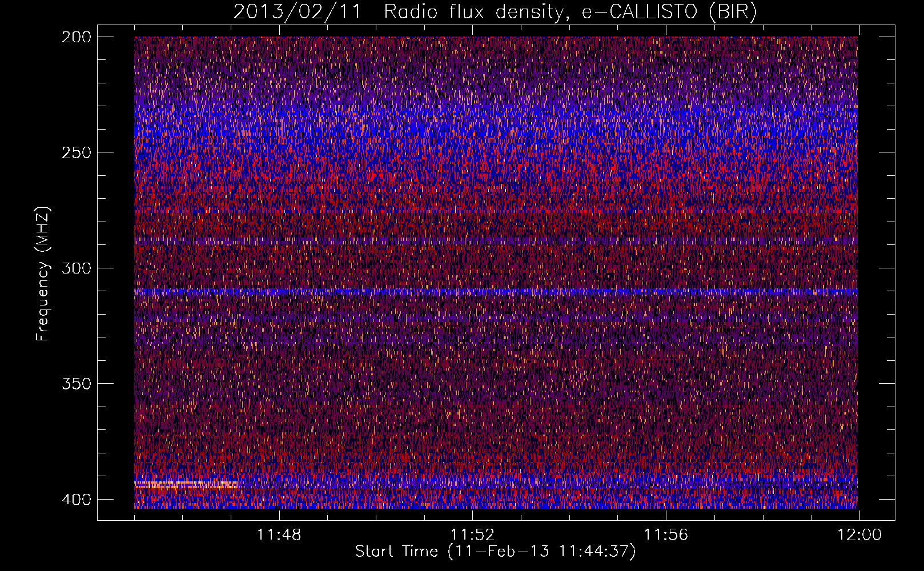
Task: Click the 350 frequency tick label
Action: (x=76, y=383)
